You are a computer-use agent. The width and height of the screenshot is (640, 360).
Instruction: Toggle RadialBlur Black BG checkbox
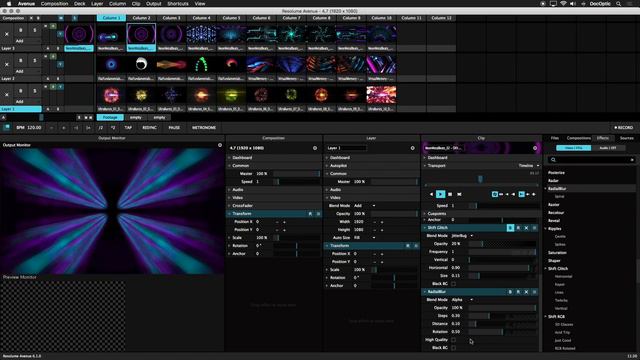(453, 348)
